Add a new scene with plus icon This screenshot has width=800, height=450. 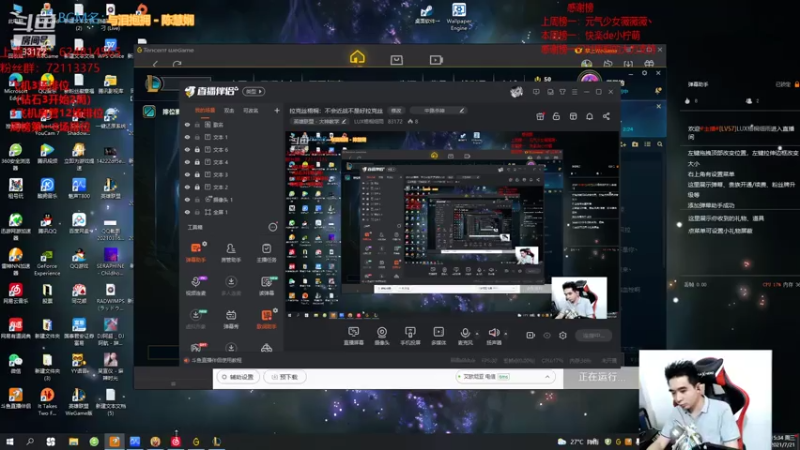click(x=277, y=110)
